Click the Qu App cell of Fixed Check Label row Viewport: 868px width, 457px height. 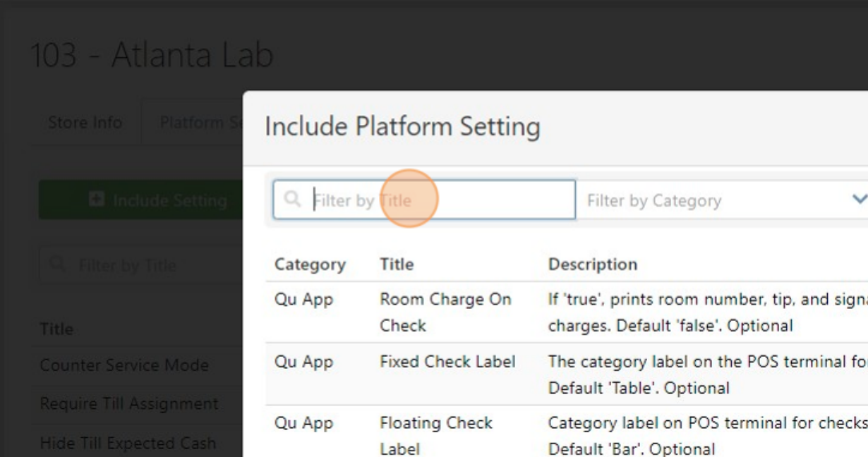coord(303,362)
